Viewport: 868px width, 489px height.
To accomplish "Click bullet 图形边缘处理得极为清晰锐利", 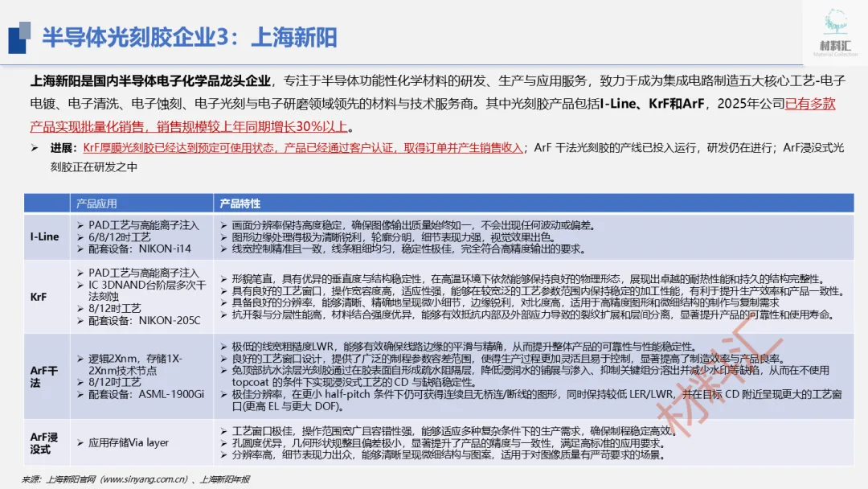I will [x=392, y=237].
